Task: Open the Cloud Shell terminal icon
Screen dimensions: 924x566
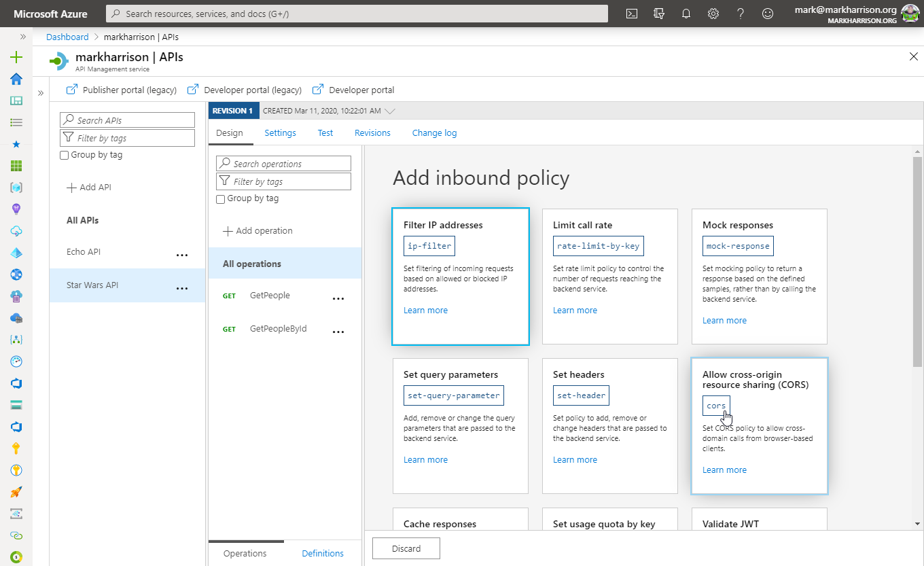Action: point(631,13)
